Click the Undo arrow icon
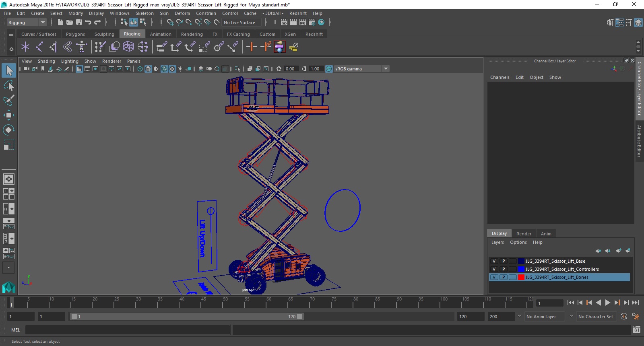644x346 pixels. pyautogui.click(x=88, y=23)
